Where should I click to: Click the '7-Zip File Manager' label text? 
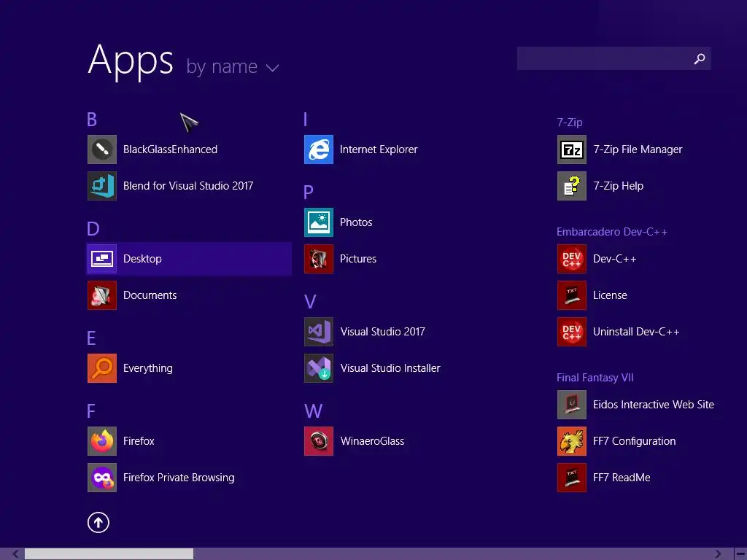coord(638,149)
